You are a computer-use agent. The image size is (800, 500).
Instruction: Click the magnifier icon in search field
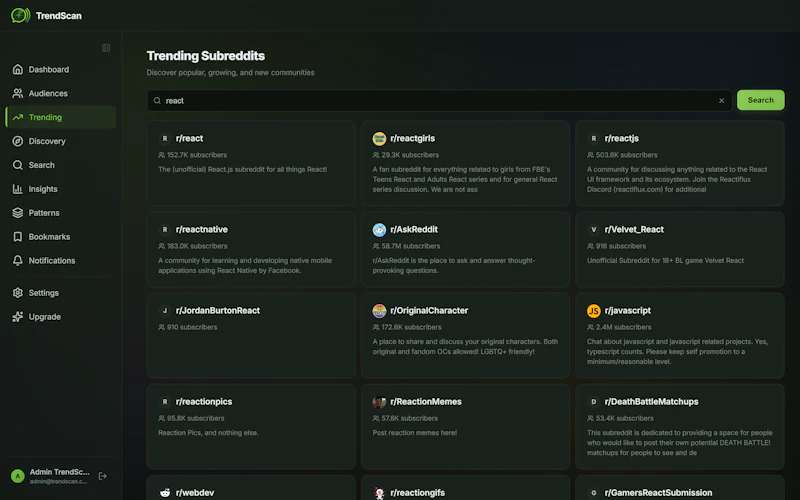157,101
